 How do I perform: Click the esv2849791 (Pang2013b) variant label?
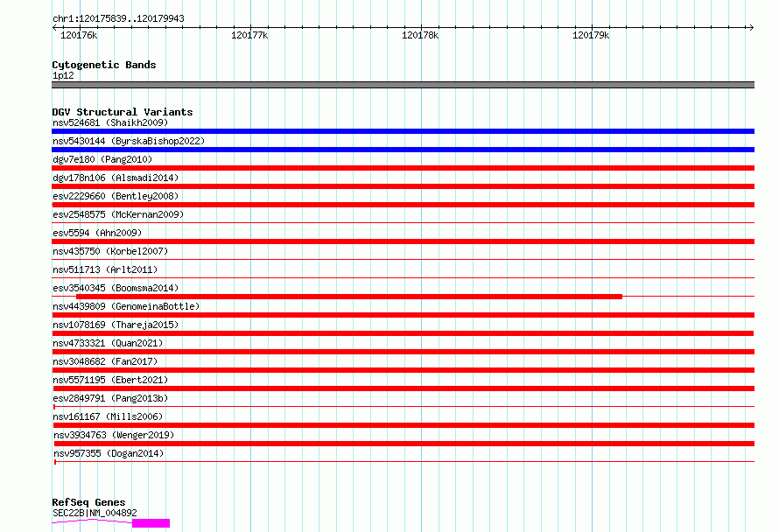click(110, 398)
